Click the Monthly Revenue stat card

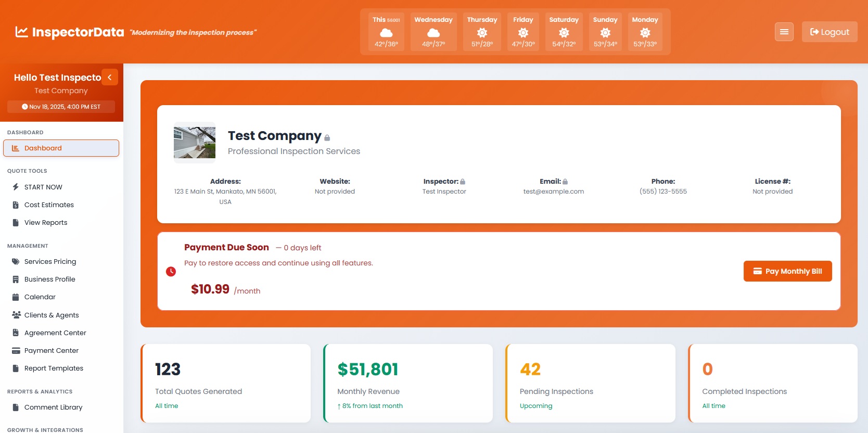(408, 383)
